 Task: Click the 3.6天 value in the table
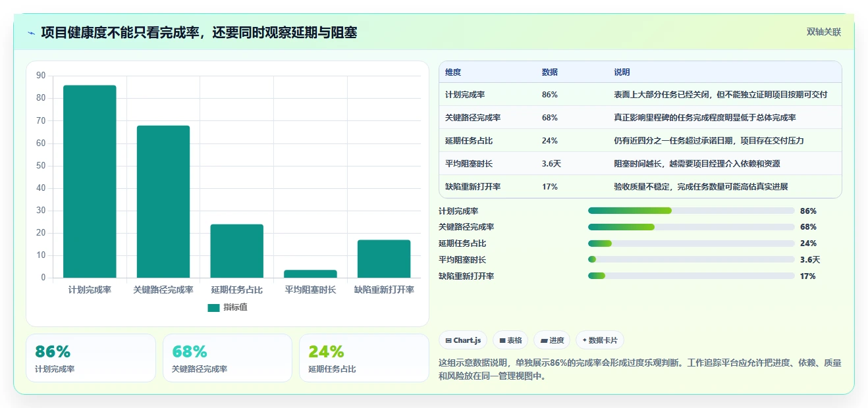pyautogui.click(x=551, y=163)
